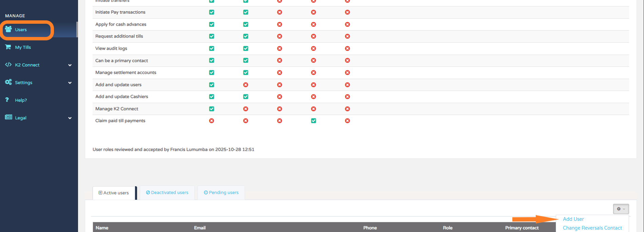
Task: Switch to the Deactivated users tab
Action: click(x=167, y=193)
